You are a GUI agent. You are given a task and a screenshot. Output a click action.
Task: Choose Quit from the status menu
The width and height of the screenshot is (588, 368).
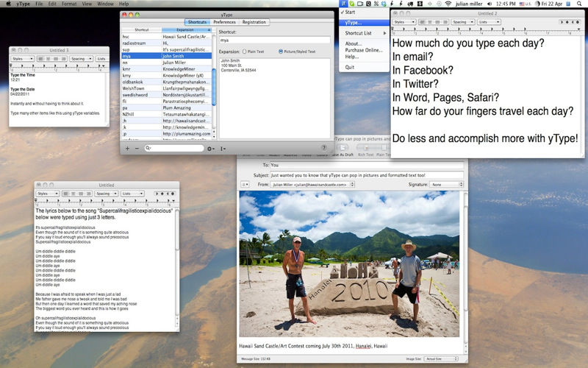364,67
